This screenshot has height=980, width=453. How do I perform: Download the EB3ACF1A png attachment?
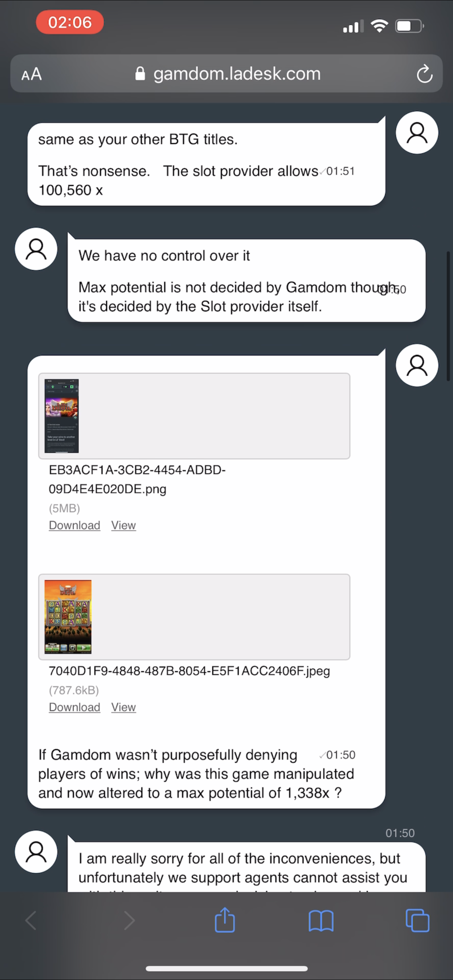coord(74,525)
